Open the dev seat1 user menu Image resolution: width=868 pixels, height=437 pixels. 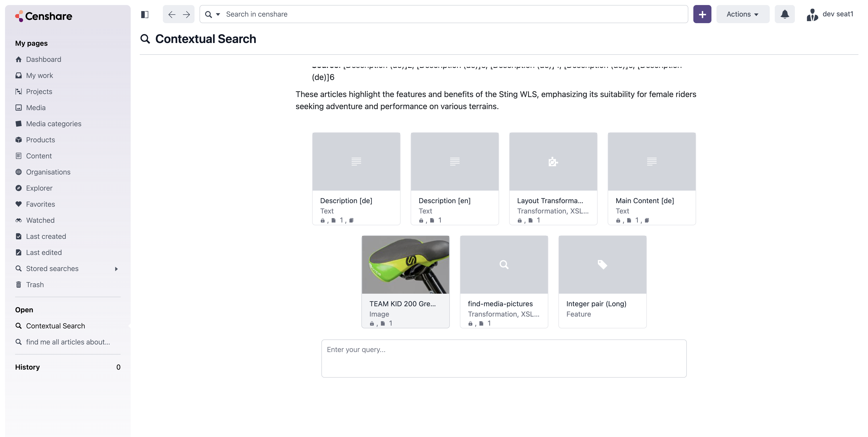click(x=830, y=14)
